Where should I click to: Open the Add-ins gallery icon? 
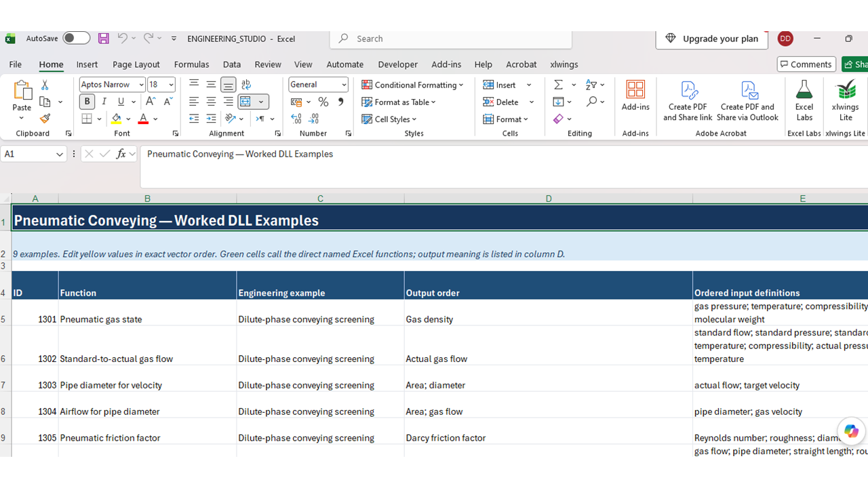click(x=635, y=96)
